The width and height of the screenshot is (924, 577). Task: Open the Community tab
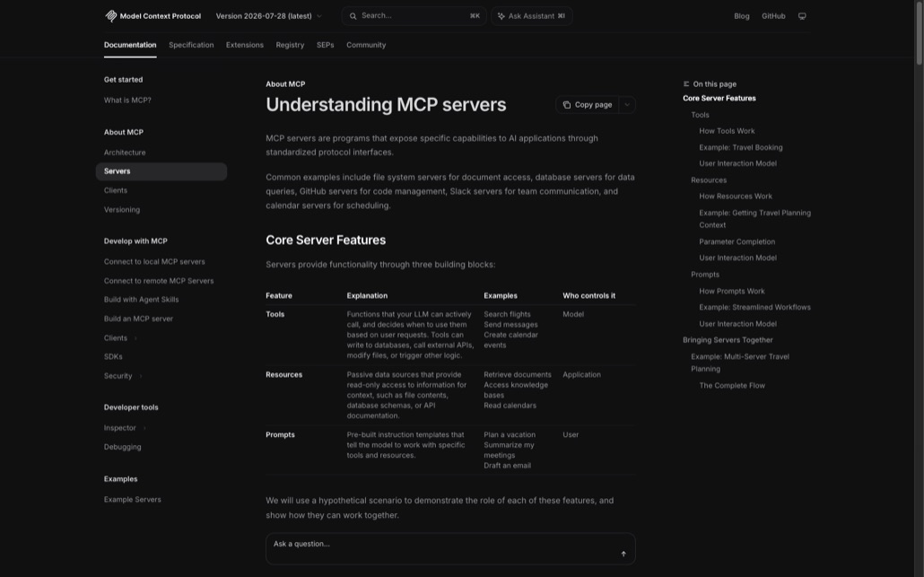click(366, 45)
